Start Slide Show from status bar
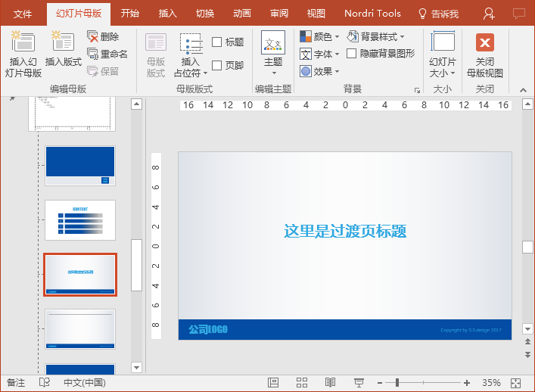 pos(359,382)
